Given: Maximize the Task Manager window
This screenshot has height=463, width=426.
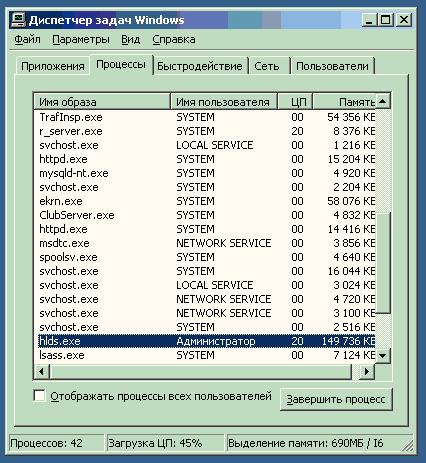Looking at the screenshot, I should point(385,20).
